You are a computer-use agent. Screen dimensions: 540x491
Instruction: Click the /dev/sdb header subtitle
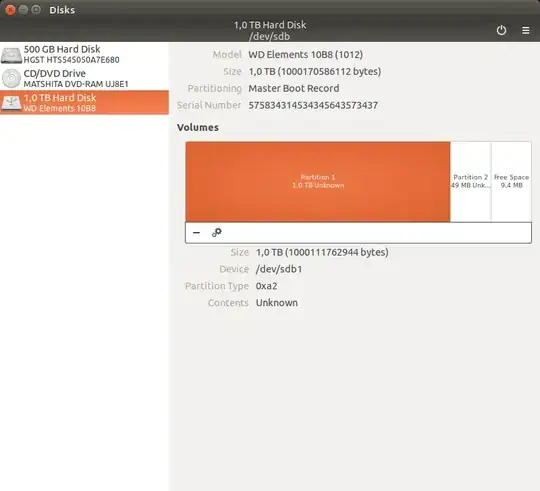pyautogui.click(x=270, y=36)
